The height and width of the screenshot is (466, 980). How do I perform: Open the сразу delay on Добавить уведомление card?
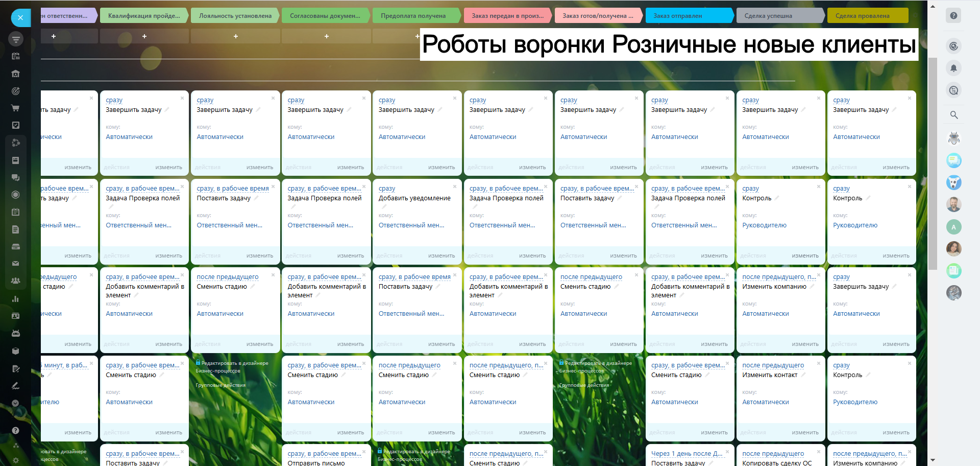coord(387,189)
